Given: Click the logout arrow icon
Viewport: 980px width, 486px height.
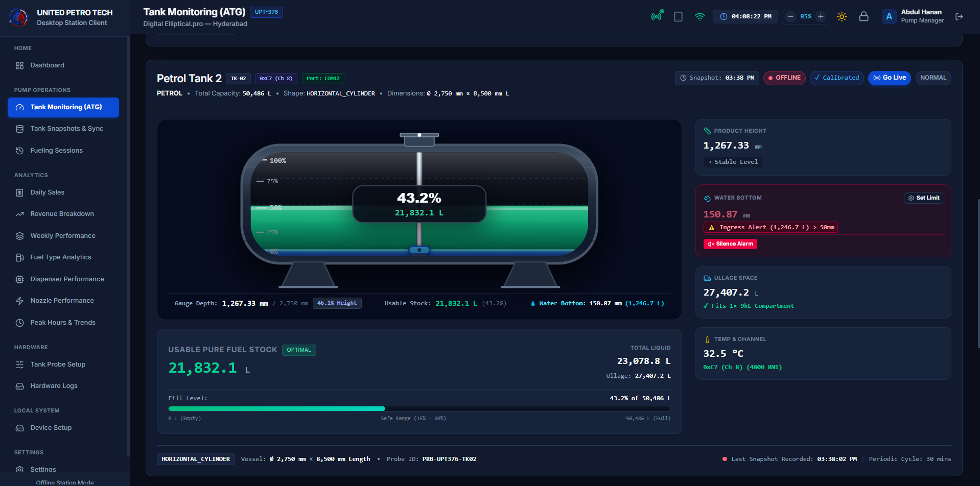Looking at the screenshot, I should 959,16.
